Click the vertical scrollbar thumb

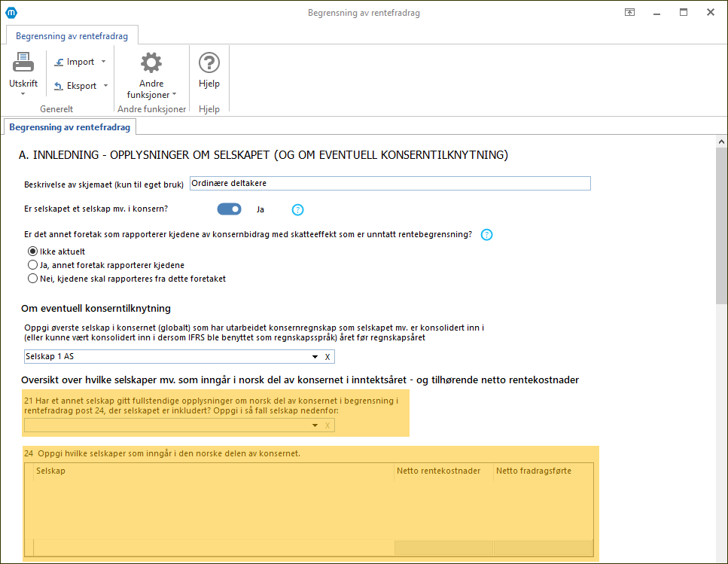721,226
